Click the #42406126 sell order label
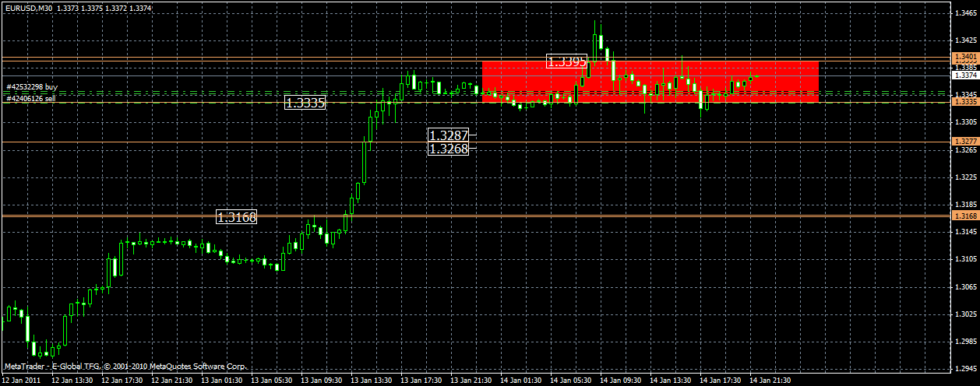980x386 pixels. click(32, 98)
